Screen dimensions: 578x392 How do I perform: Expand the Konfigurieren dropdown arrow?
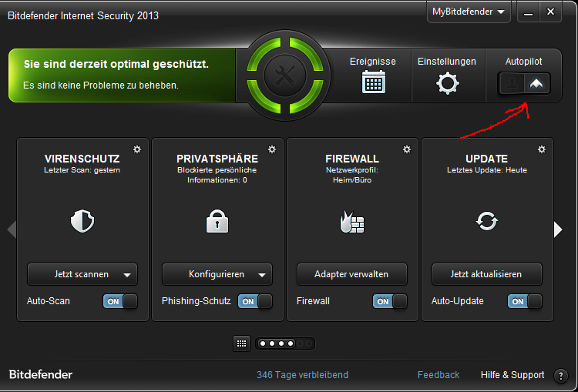[x=262, y=275]
